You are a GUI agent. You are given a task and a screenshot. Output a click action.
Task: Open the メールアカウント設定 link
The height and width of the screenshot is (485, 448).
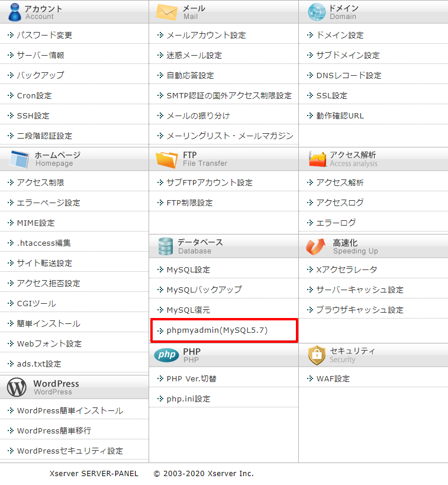click(x=206, y=35)
